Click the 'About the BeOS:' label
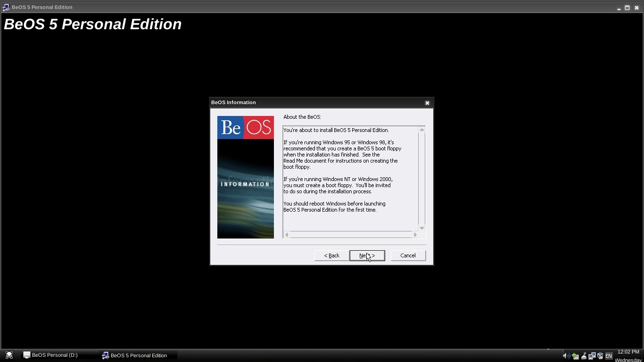 click(x=302, y=117)
